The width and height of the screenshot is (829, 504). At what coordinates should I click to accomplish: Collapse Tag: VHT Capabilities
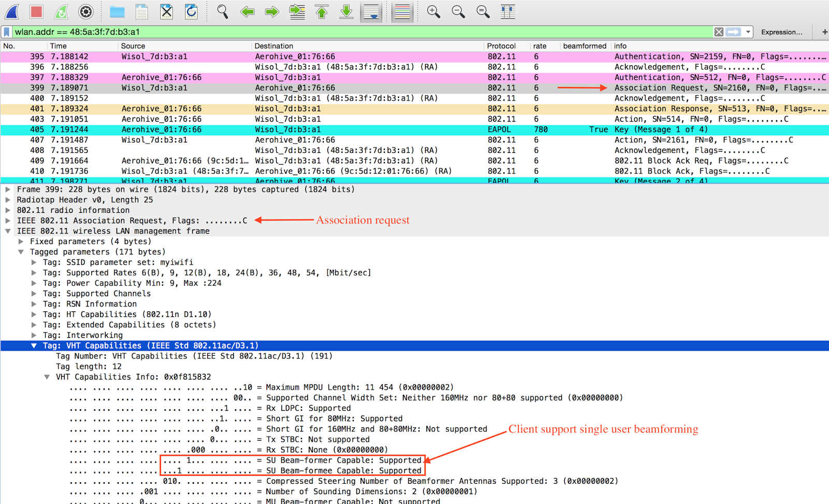pos(34,345)
